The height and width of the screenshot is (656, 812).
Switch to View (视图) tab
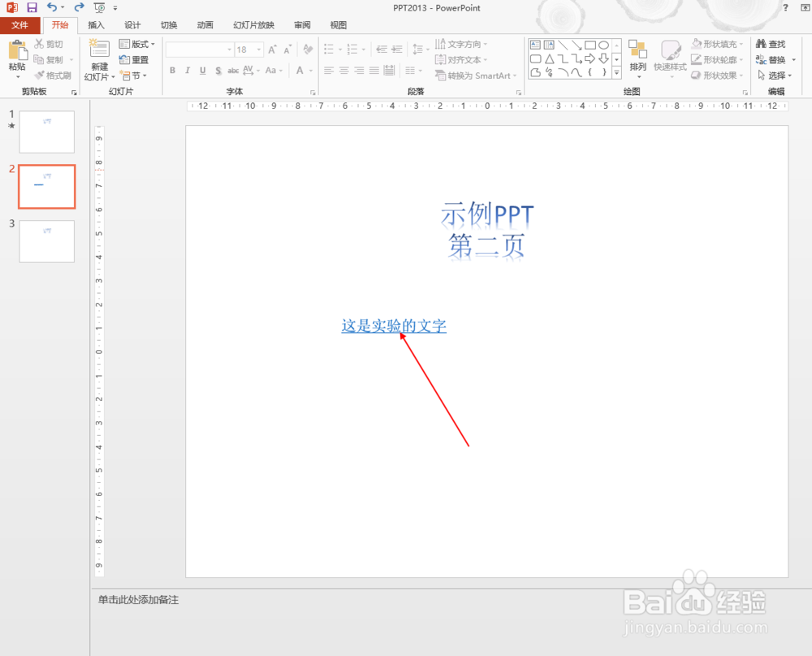[x=338, y=25]
